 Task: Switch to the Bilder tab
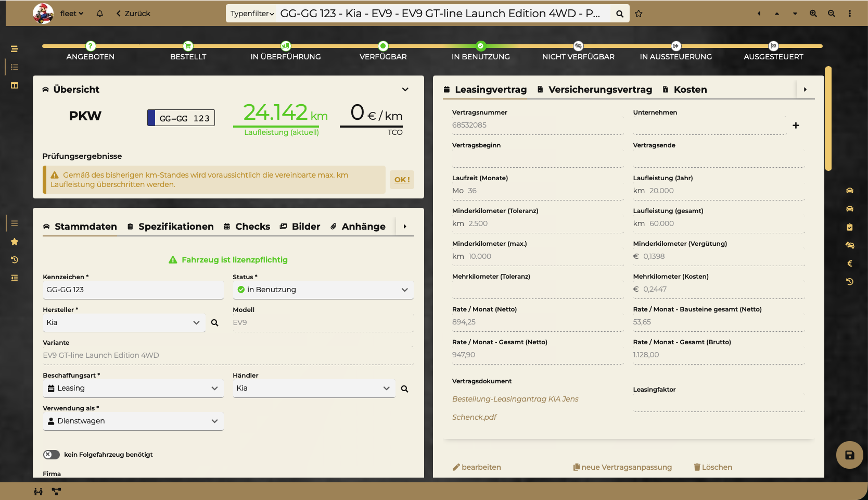[x=300, y=227]
